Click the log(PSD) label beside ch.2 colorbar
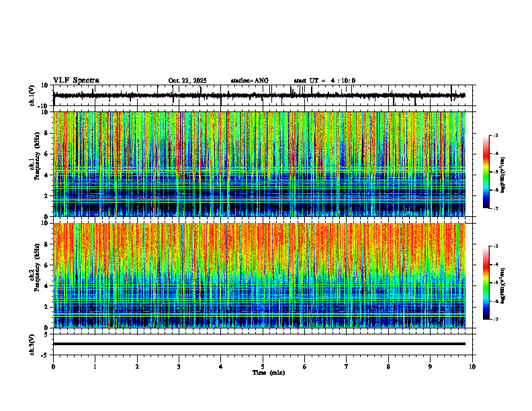Image resolution: width=532 pixels, height=411 pixels. (x=503, y=285)
